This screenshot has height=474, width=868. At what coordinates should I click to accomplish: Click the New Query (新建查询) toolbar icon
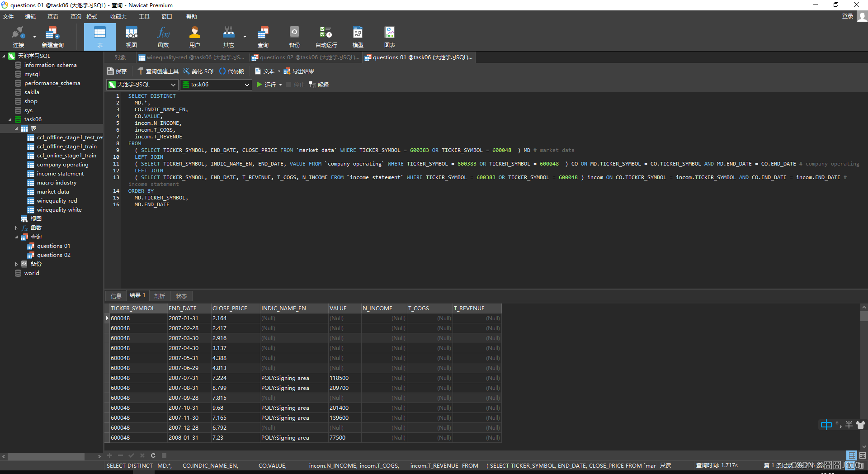(x=52, y=37)
